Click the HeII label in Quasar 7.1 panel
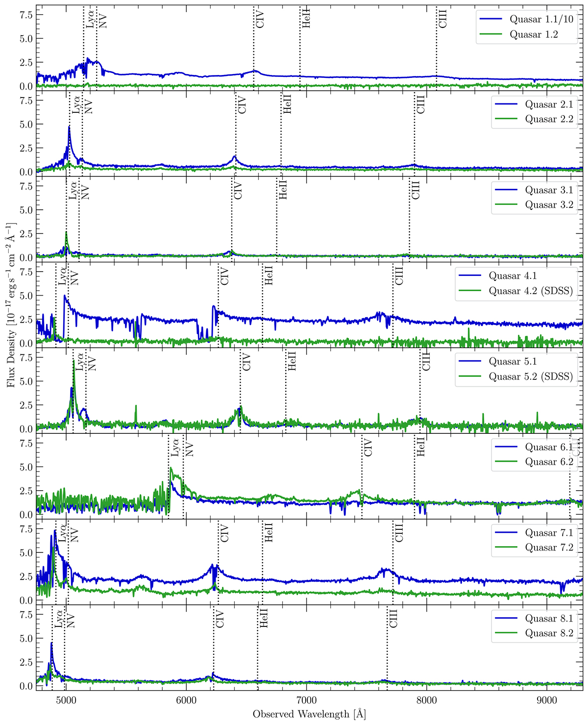The height and width of the screenshot is (725, 588). (269, 533)
